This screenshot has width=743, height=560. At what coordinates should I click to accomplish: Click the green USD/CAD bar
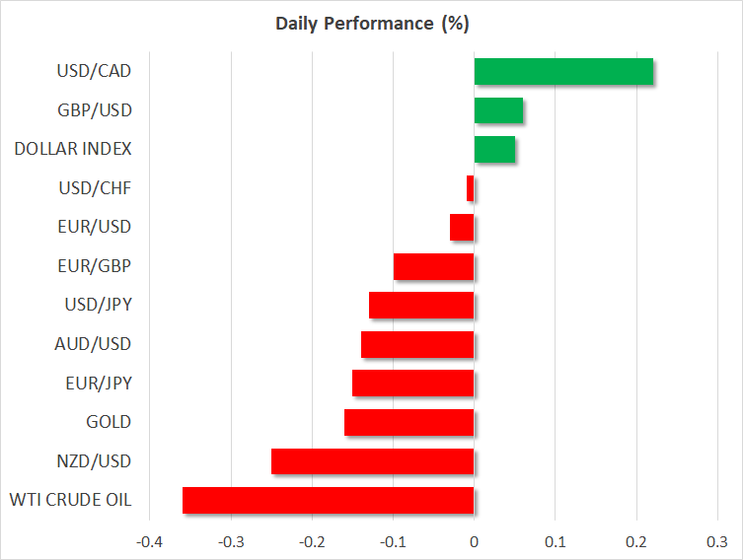pyautogui.click(x=563, y=72)
